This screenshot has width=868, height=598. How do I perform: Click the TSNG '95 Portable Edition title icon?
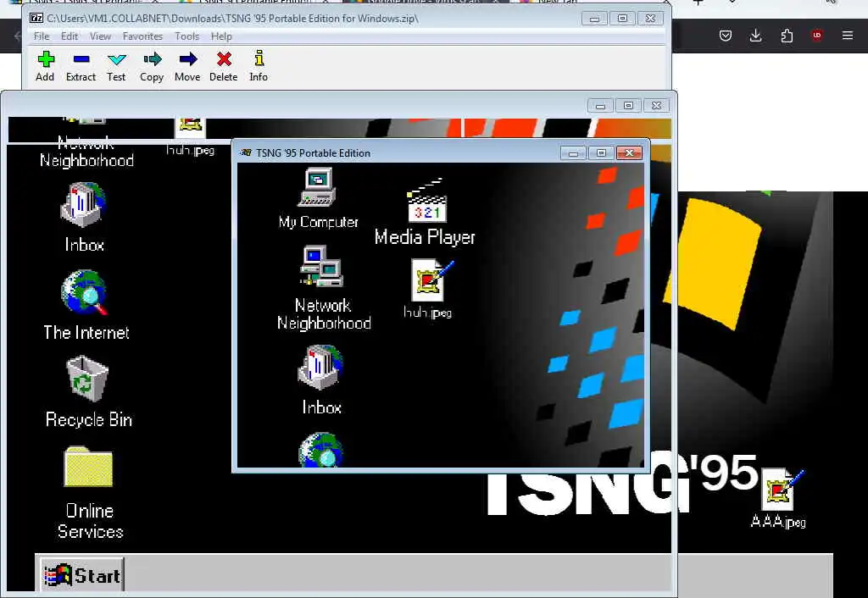coord(247,153)
